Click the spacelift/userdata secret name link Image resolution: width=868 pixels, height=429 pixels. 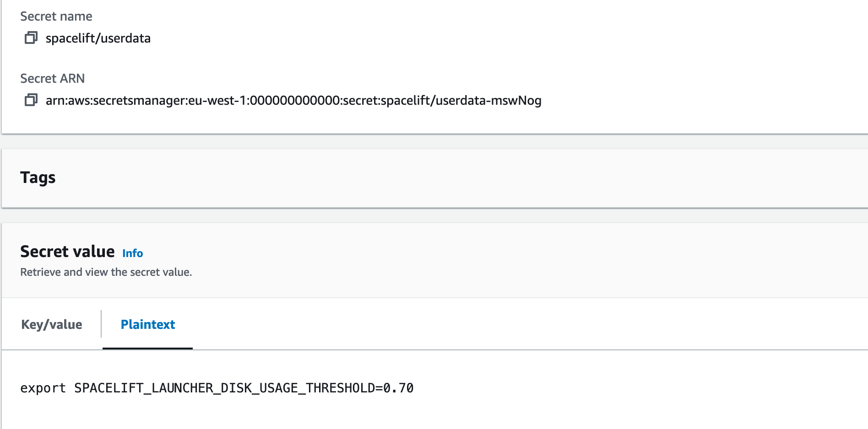pyautogui.click(x=98, y=38)
